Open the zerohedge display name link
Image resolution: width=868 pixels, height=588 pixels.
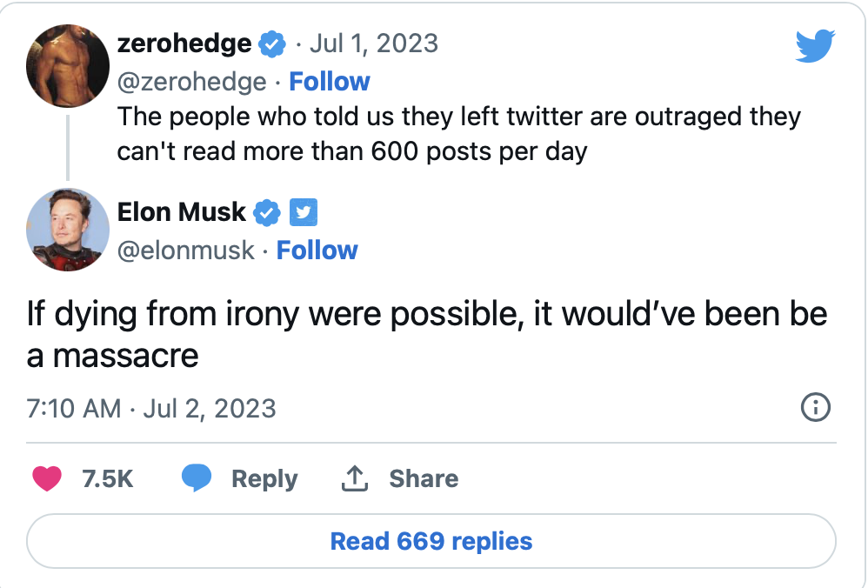[184, 43]
